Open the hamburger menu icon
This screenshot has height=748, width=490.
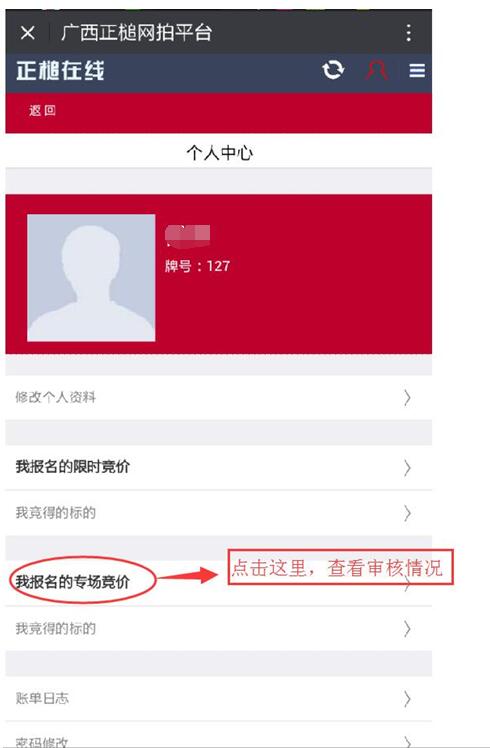(x=417, y=71)
